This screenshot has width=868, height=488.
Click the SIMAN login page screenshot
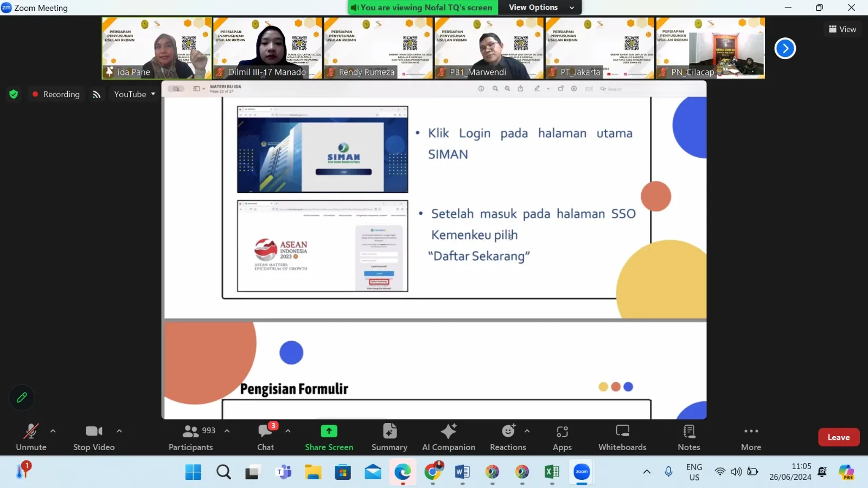tap(322, 149)
